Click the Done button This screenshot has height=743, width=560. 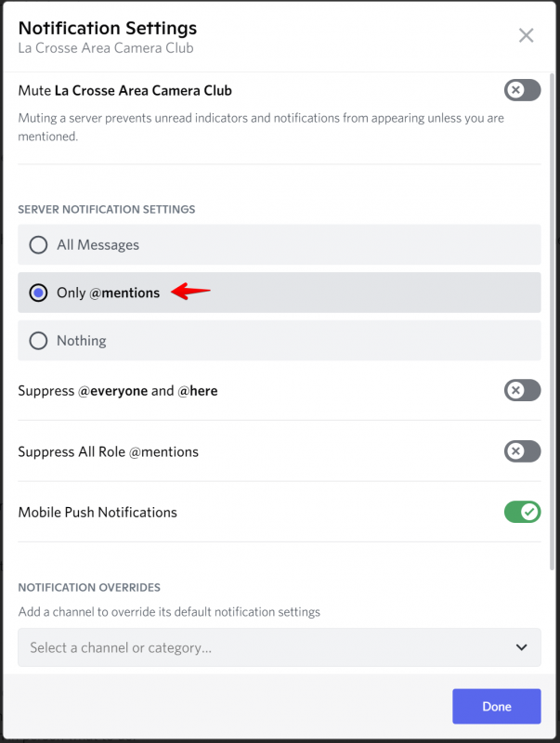click(x=496, y=706)
